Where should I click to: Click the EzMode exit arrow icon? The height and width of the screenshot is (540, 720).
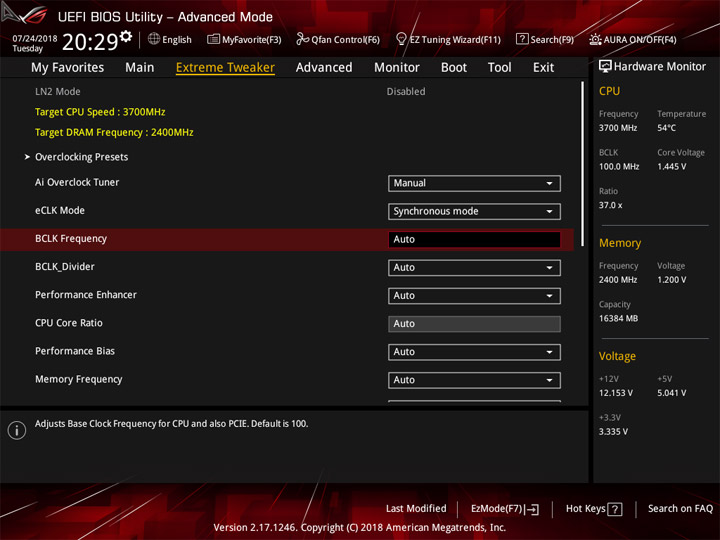532,509
